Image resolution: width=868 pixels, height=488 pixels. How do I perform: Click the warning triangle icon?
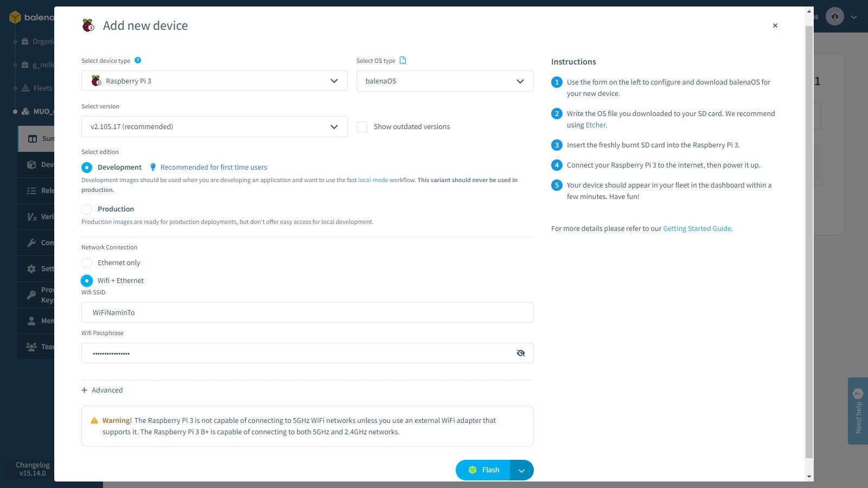coord(94,420)
